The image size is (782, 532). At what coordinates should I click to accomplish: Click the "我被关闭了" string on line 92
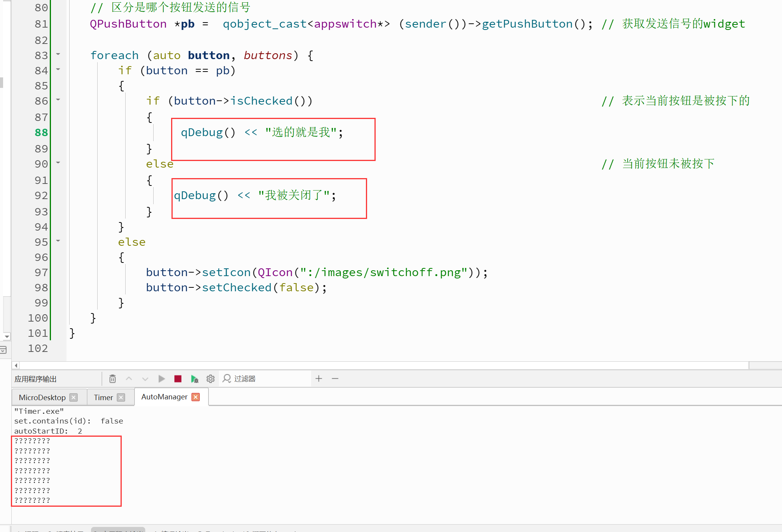click(294, 196)
